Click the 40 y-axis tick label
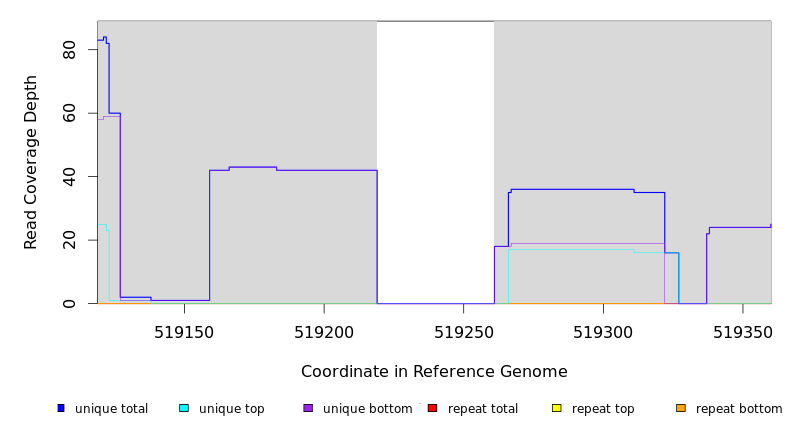 (69, 177)
